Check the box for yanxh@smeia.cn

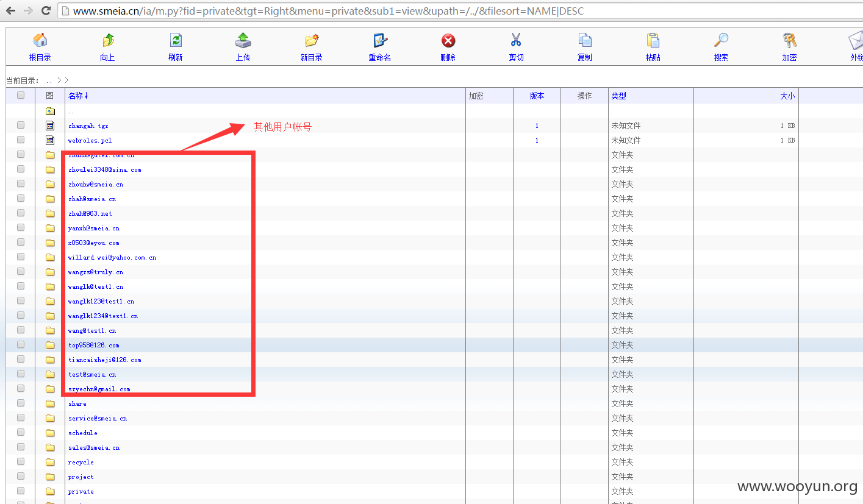coord(21,227)
